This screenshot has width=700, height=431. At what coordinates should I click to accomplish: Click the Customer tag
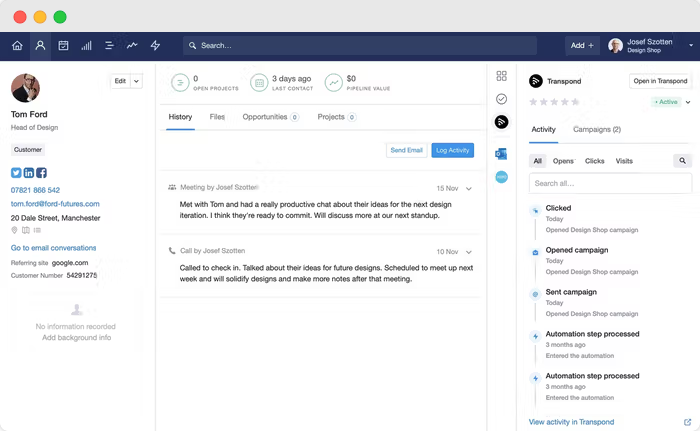point(28,150)
